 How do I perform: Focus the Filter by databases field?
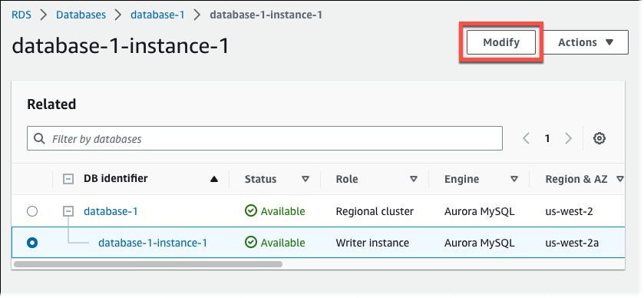[x=265, y=138]
